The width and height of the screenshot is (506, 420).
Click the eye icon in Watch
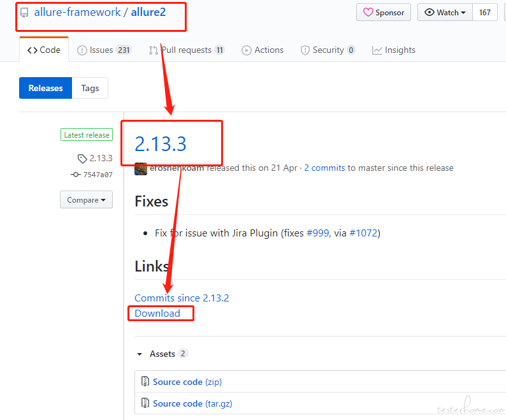[430, 12]
